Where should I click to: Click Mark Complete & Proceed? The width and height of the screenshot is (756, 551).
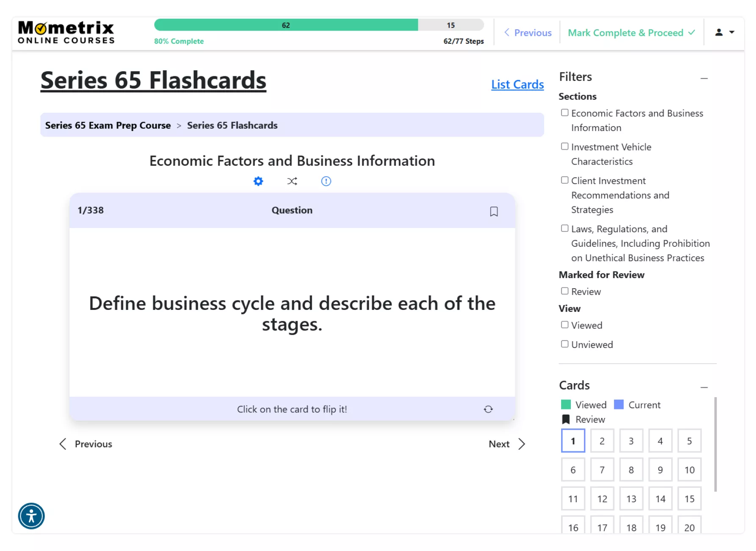(631, 33)
